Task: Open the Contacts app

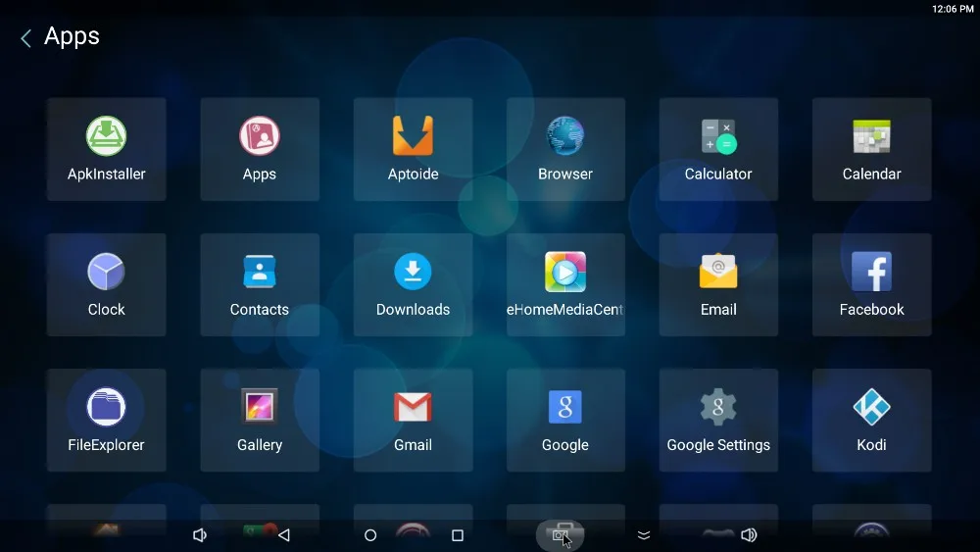Action: 260,284
